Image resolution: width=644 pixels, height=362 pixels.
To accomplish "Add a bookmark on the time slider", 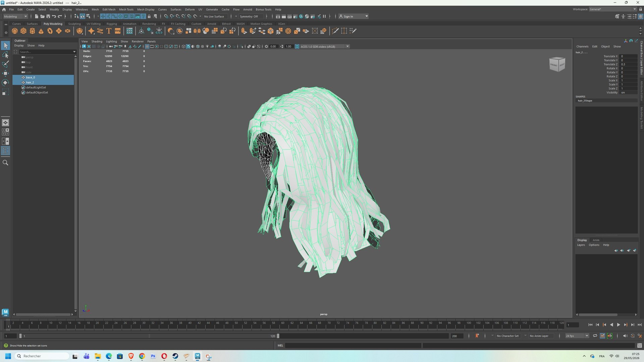I will [477, 336].
